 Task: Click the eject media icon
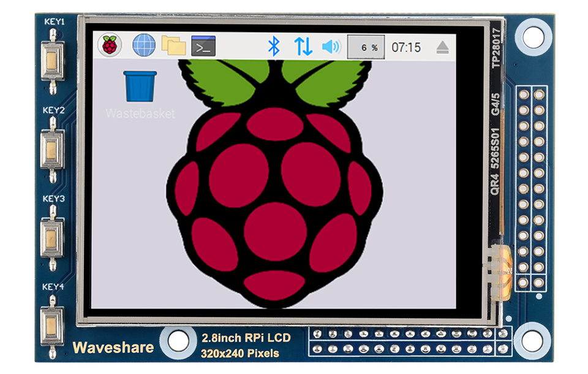[x=443, y=47]
